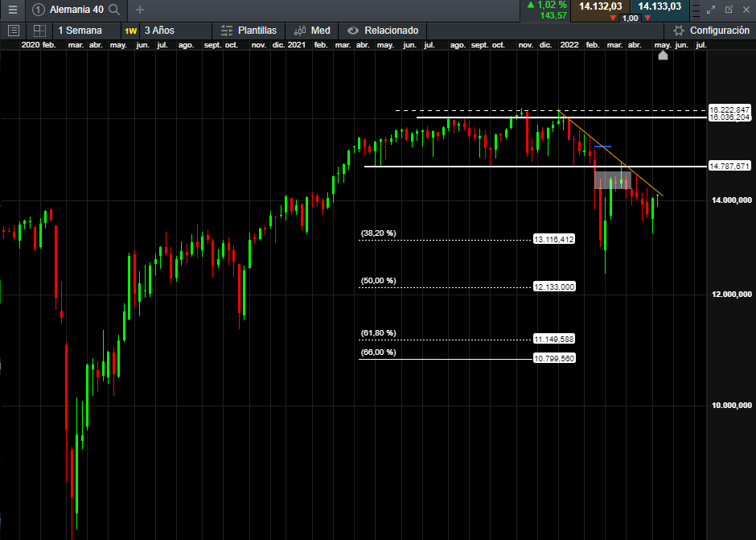This screenshot has height=540, width=756.
Task: Open the Configuración settings
Action: (x=711, y=31)
